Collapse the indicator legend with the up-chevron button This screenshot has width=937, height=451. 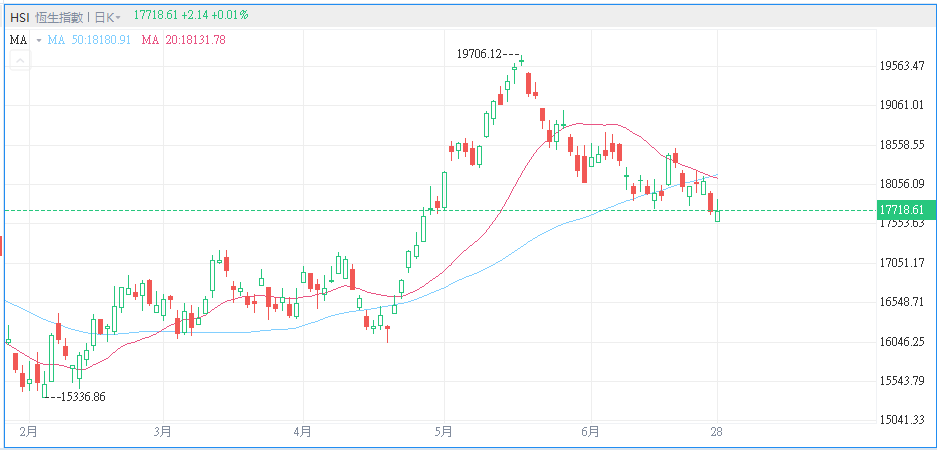click(x=20, y=60)
